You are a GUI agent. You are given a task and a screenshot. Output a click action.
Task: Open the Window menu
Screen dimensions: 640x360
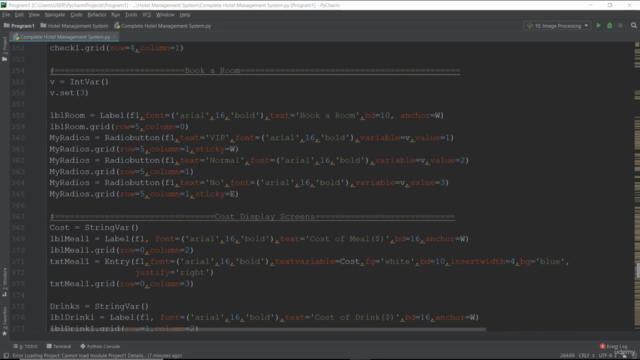tap(165, 15)
